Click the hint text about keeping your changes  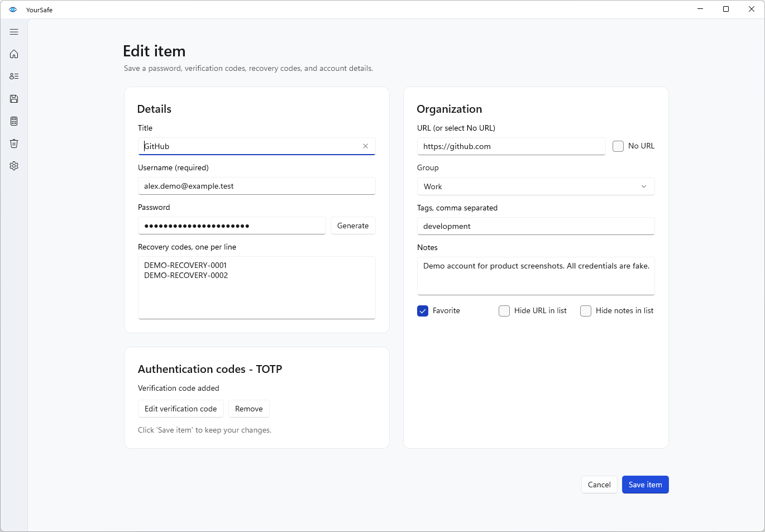click(x=205, y=430)
